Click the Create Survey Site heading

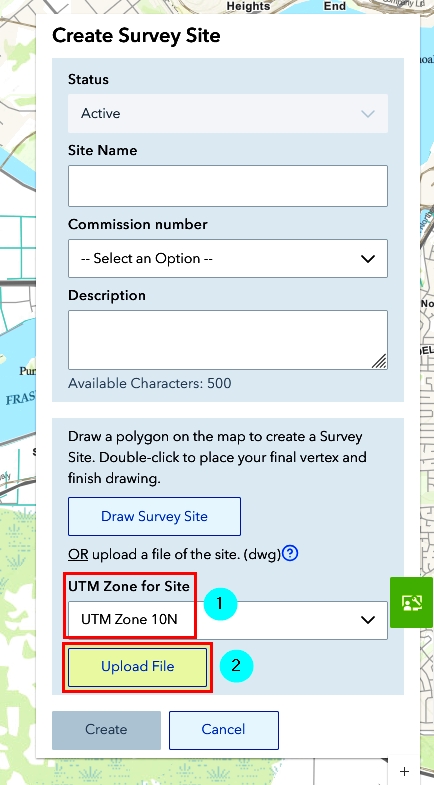[136, 36]
